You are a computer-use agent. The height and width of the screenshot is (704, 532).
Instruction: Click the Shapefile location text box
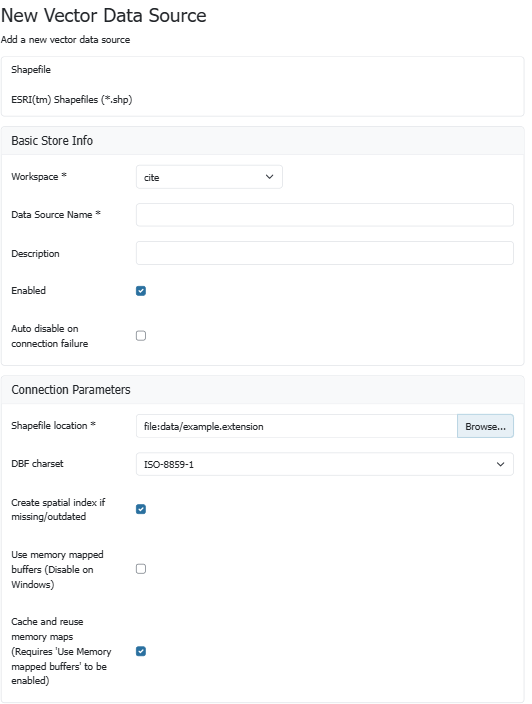pyautogui.click(x=297, y=426)
